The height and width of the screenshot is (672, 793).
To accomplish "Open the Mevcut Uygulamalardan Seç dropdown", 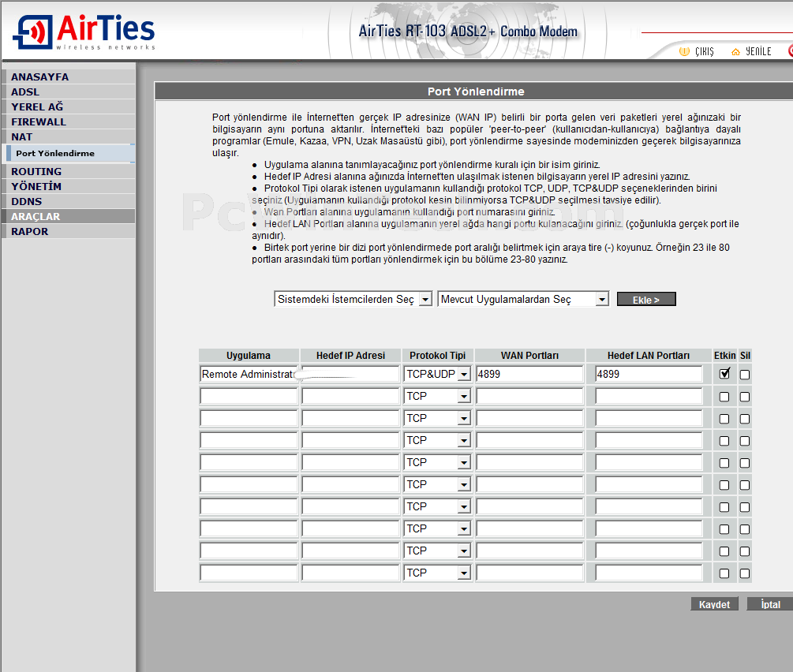I will (523, 300).
